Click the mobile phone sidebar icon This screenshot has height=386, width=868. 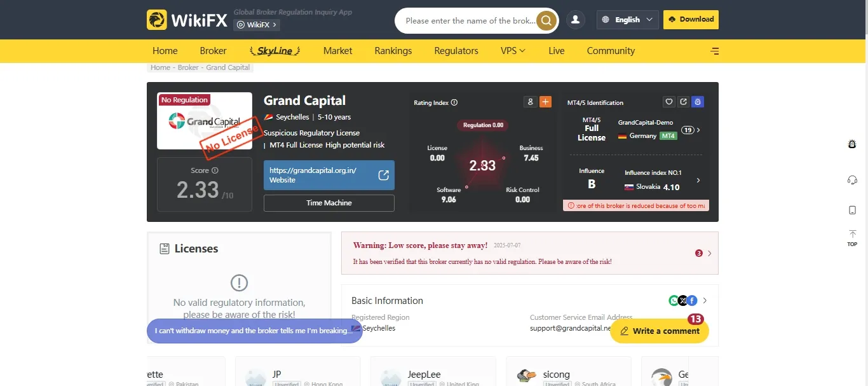pos(852,210)
